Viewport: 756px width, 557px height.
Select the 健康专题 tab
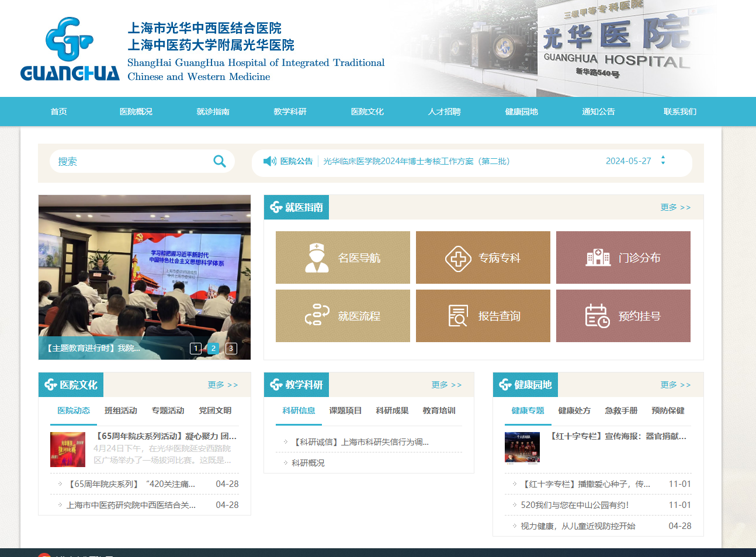528,411
